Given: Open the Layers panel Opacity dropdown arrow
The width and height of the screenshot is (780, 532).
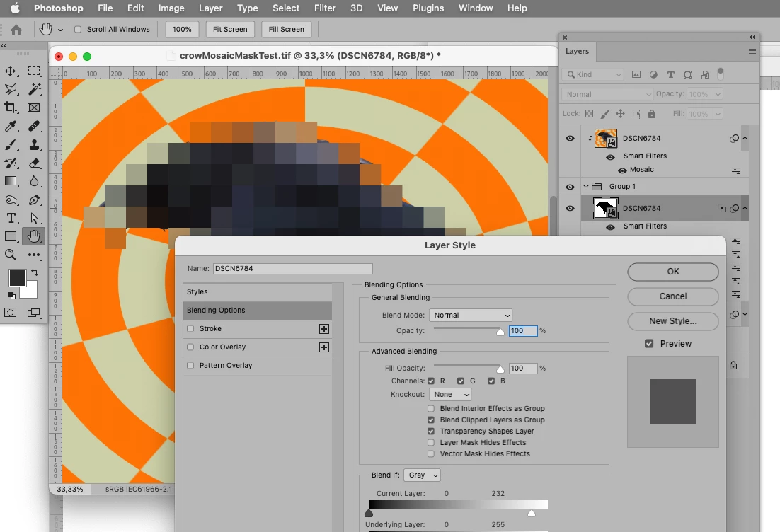Looking at the screenshot, I should point(718,94).
